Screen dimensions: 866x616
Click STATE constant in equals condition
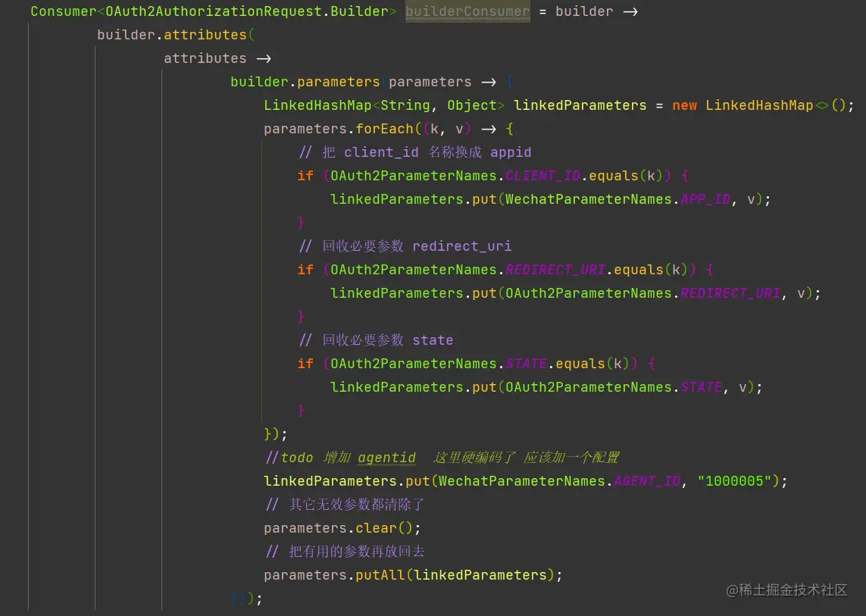click(x=526, y=364)
